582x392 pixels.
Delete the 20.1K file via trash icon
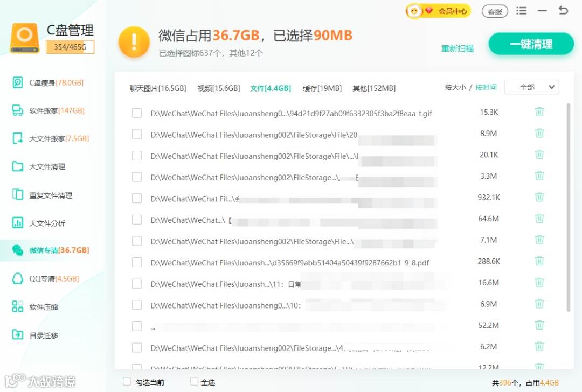[539, 155]
